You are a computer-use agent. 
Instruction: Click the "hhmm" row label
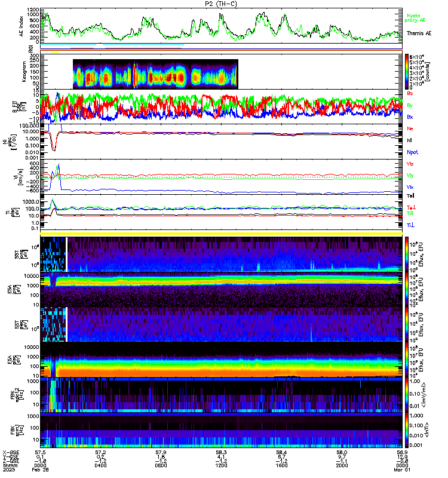[10, 465]
